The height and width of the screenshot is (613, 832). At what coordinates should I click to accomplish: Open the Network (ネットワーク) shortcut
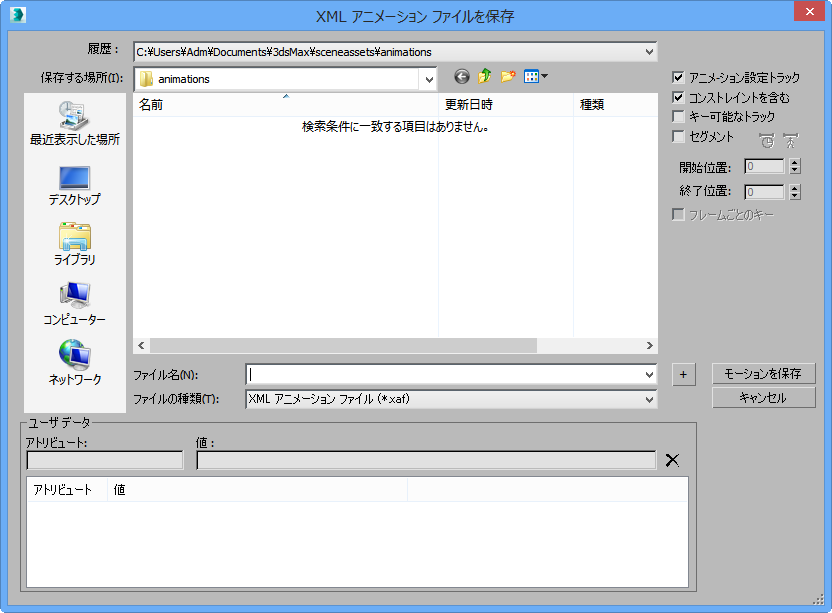(x=75, y=363)
